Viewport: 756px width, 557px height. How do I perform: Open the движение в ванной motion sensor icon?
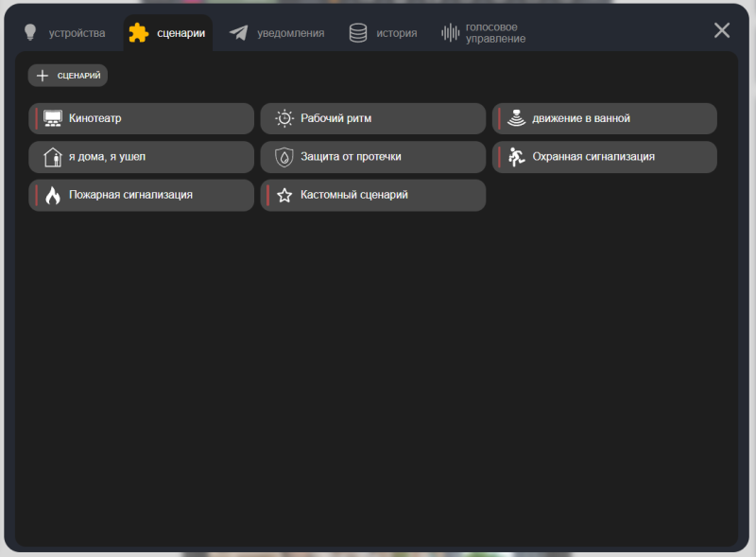516,118
